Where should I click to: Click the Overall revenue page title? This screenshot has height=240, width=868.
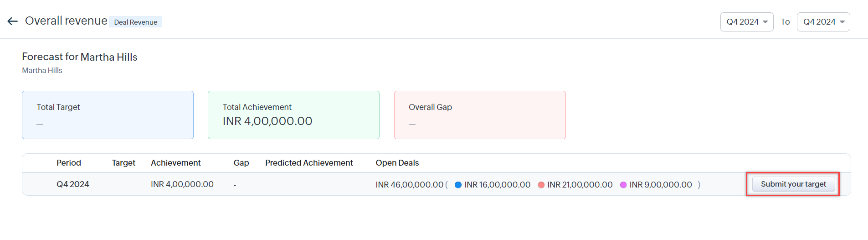tap(66, 21)
